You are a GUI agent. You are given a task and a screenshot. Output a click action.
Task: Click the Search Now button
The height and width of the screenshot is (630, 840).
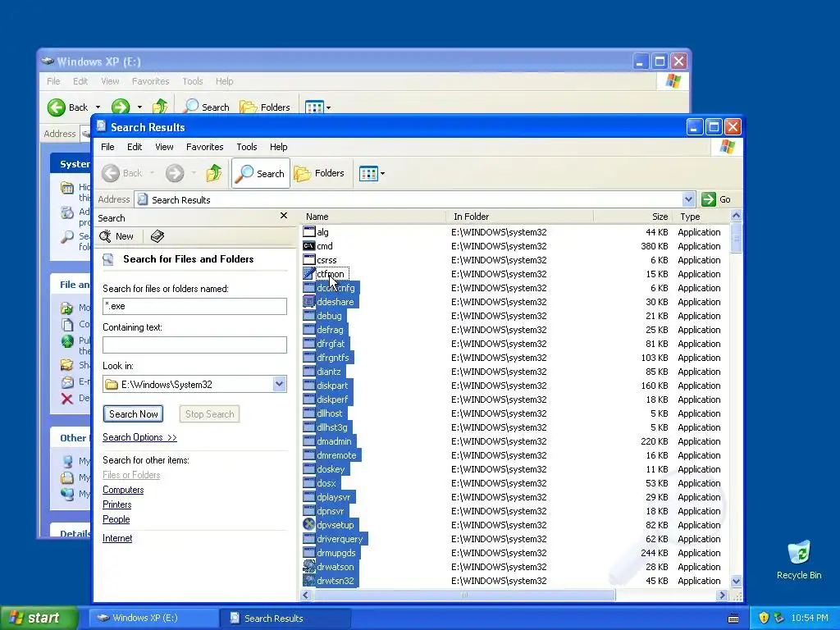[134, 413]
